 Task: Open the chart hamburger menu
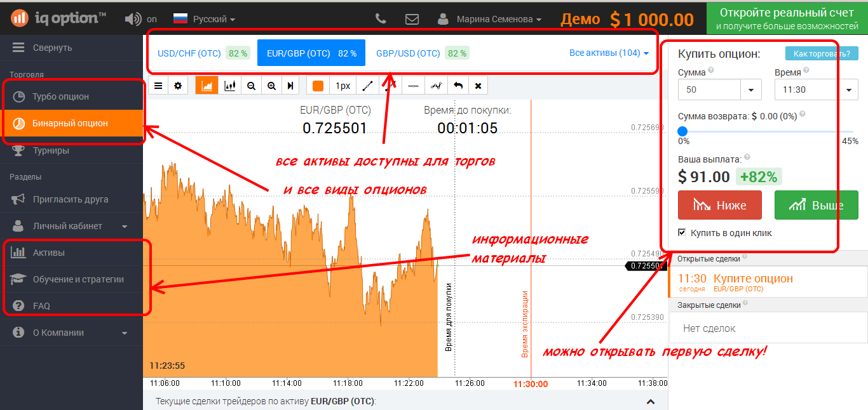point(158,86)
